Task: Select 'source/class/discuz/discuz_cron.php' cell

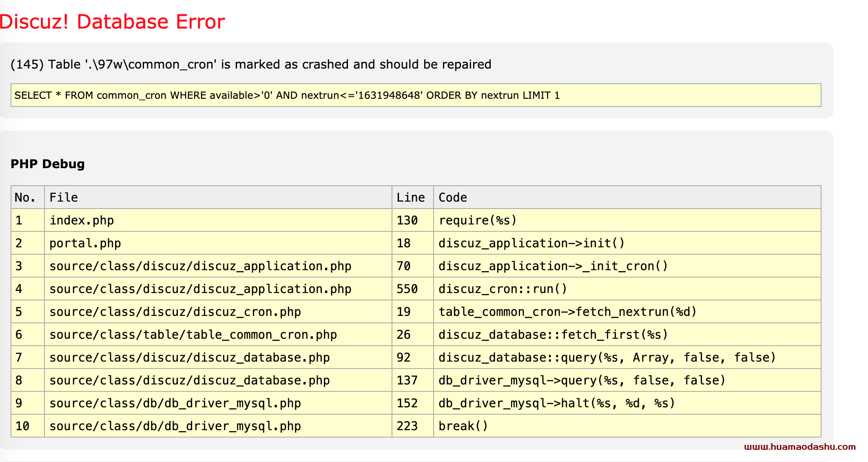Action: pos(218,312)
